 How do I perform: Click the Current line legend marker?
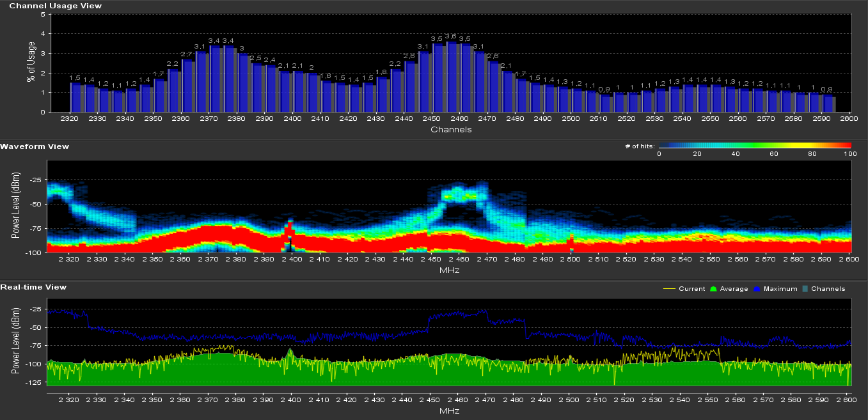(x=670, y=289)
